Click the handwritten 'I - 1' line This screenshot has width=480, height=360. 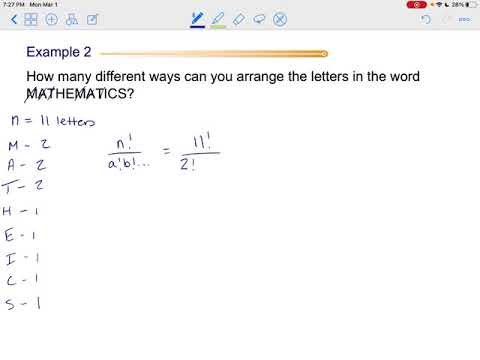tap(22, 259)
